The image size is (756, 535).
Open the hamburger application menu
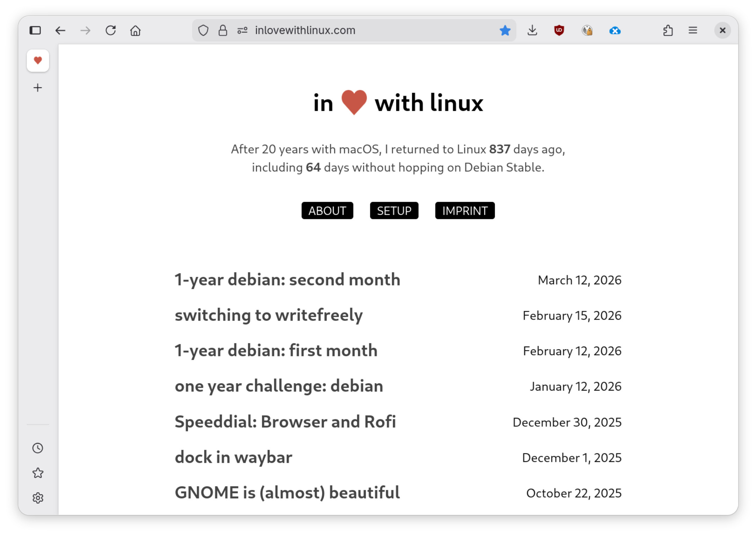(693, 30)
